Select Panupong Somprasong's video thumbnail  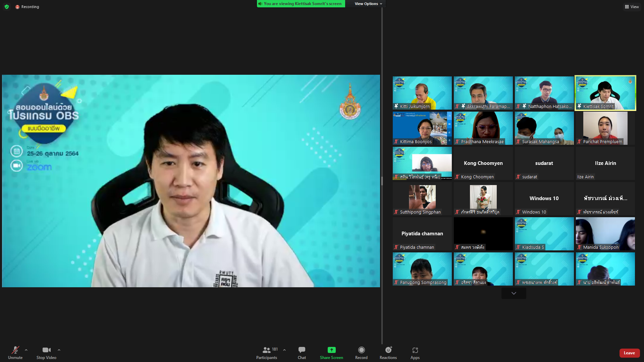pos(422,269)
